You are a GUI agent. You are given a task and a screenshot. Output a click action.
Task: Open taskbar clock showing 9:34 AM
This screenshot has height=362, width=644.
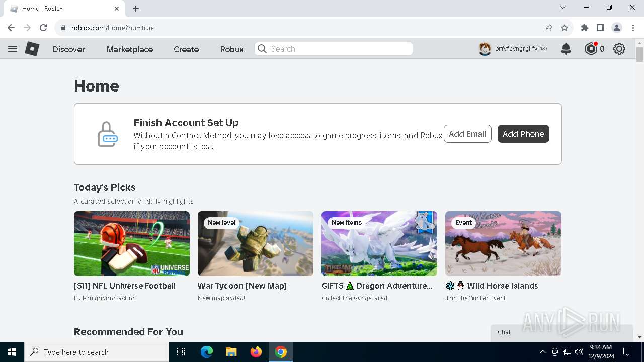[601, 352]
